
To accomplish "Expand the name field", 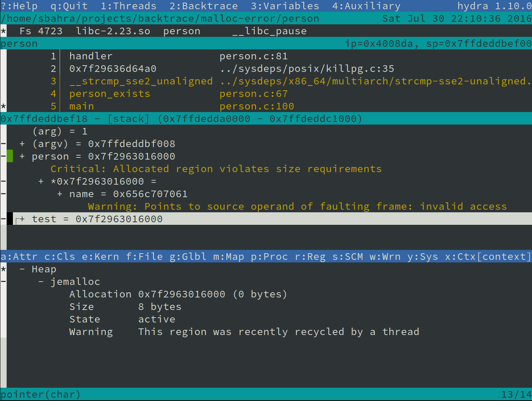I will [60, 194].
